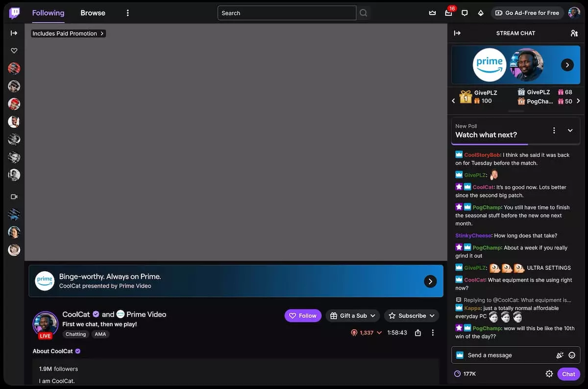The image size is (588, 389).
Task: Click the Twitch logo home icon
Action: click(15, 13)
